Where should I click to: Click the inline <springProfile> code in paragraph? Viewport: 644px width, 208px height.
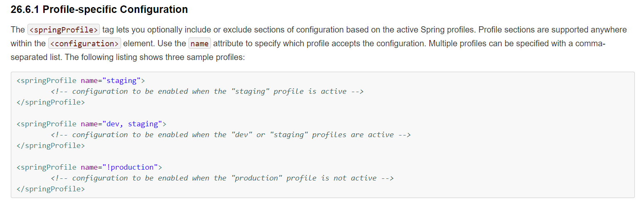tap(63, 30)
